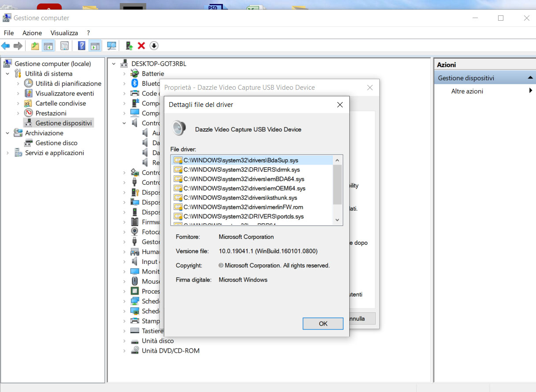Expand the Utilità di pianificazione node
536x392 pixels.
coord(18,83)
